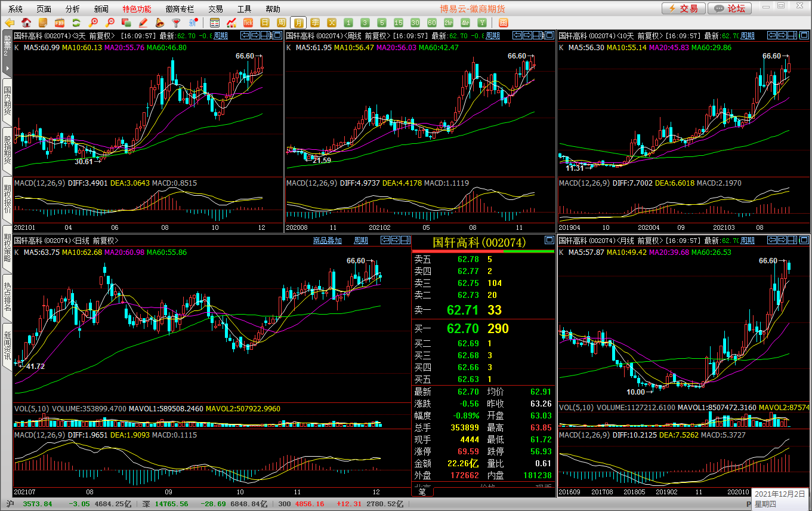Image resolution: width=812 pixels, height=511 pixels.
Task: Click the green refresh arrows icon
Action: pos(76,23)
